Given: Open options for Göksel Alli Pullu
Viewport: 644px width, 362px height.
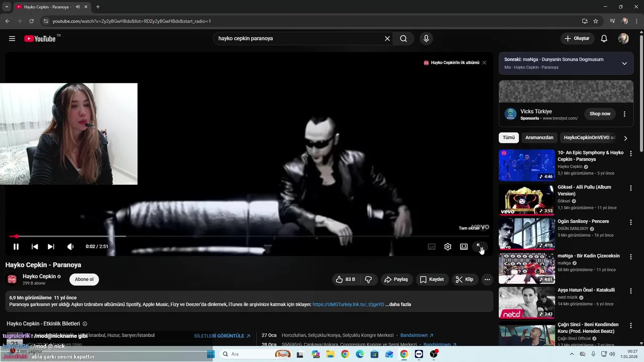Looking at the screenshot, I should click(631, 188).
